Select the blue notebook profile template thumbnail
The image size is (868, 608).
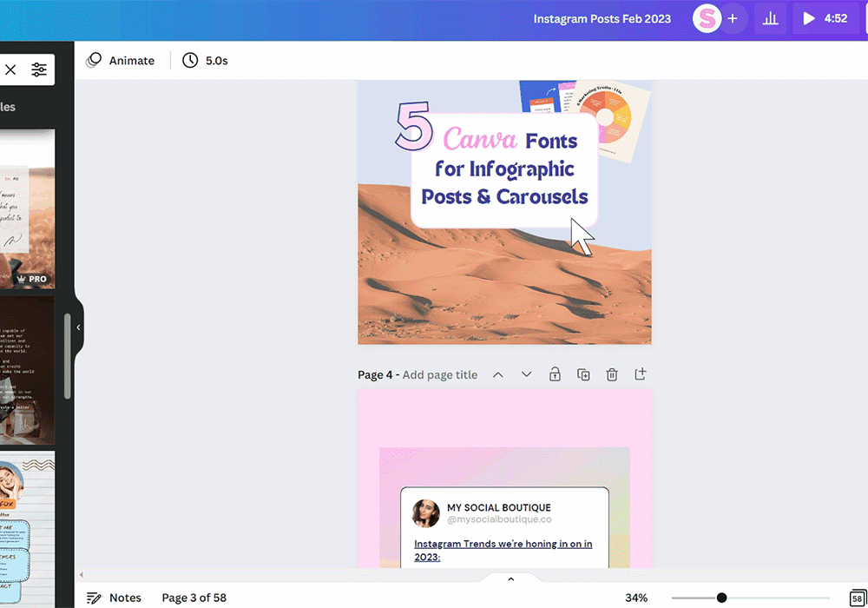click(27, 529)
